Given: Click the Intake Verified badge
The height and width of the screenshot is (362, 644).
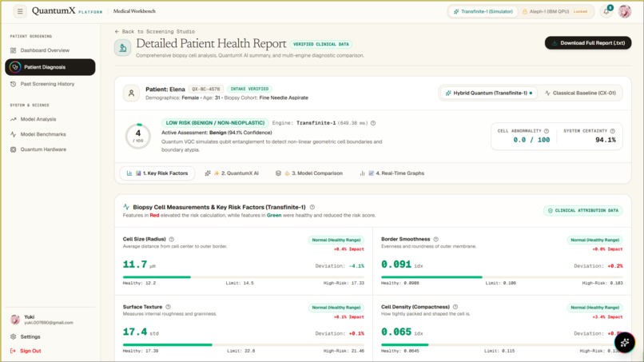Looking at the screenshot, I should point(249,89).
